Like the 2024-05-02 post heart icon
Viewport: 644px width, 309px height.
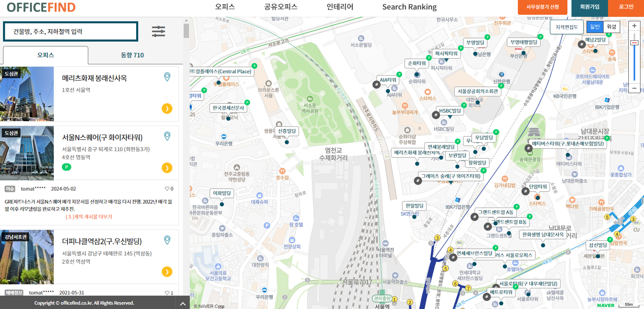[x=167, y=189]
